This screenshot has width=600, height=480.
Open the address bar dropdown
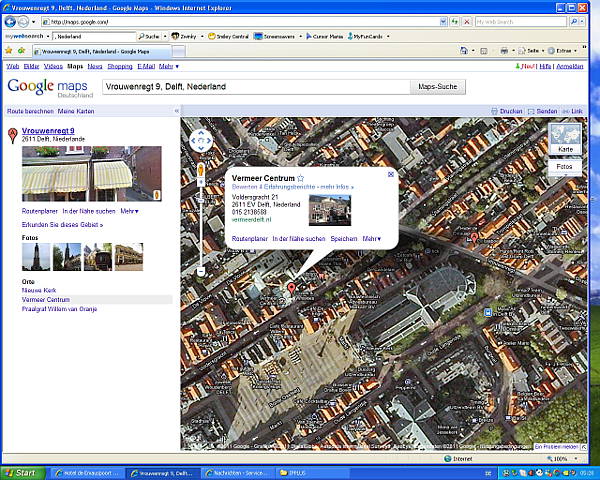pyautogui.click(x=443, y=22)
